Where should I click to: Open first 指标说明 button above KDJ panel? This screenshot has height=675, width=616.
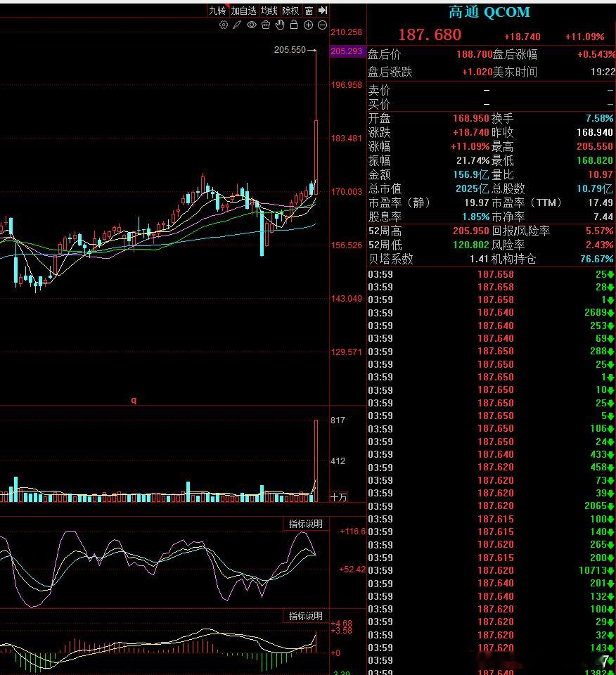(x=306, y=524)
